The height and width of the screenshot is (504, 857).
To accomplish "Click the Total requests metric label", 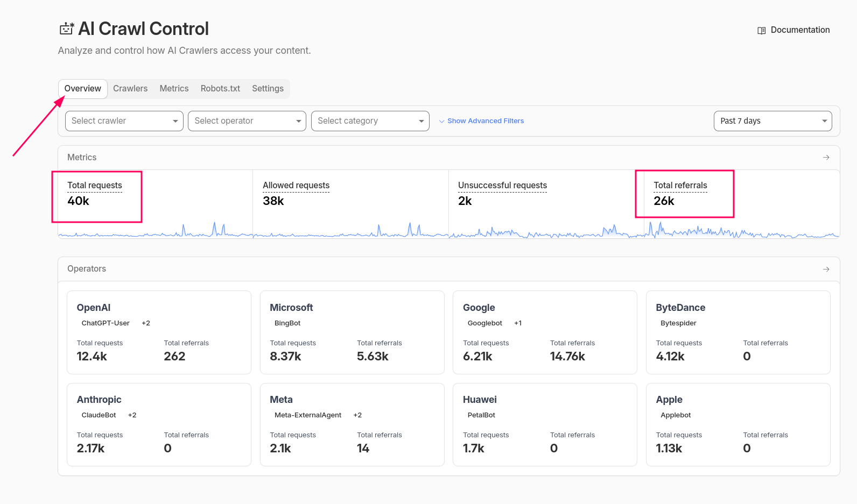I will click(x=95, y=186).
